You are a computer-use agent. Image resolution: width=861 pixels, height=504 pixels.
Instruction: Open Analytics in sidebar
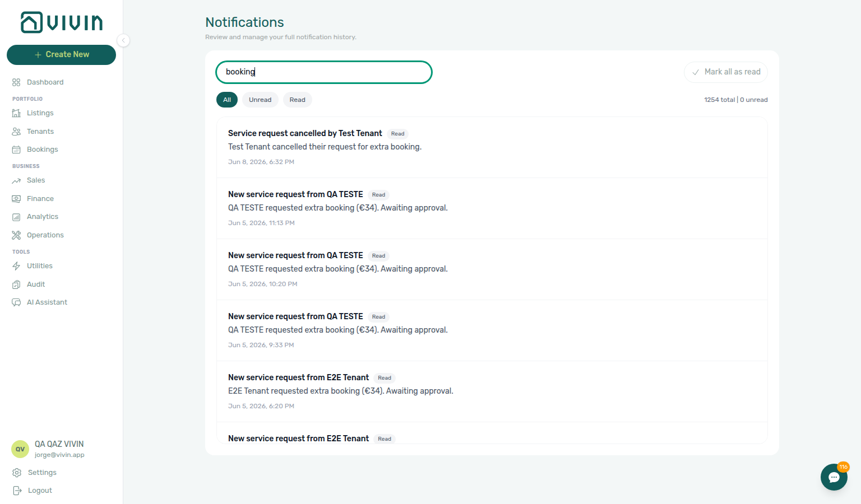[x=43, y=217]
